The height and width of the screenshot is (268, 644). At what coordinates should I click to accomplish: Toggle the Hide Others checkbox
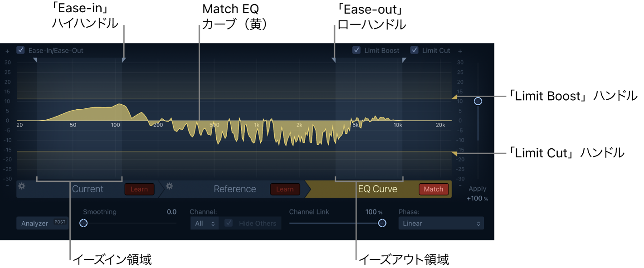pyautogui.click(x=229, y=223)
